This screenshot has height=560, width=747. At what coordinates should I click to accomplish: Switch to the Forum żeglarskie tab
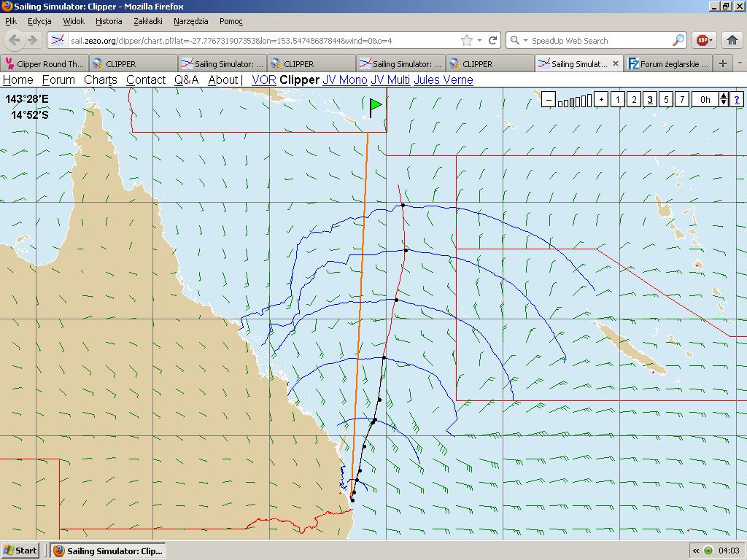click(668, 63)
